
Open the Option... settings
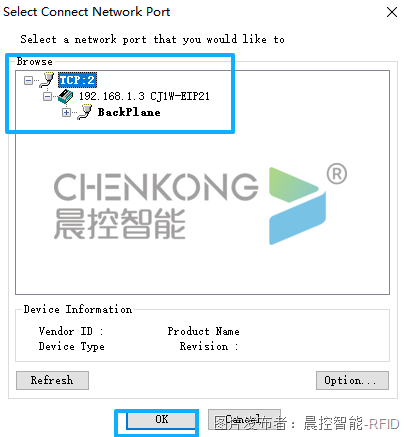pos(352,380)
